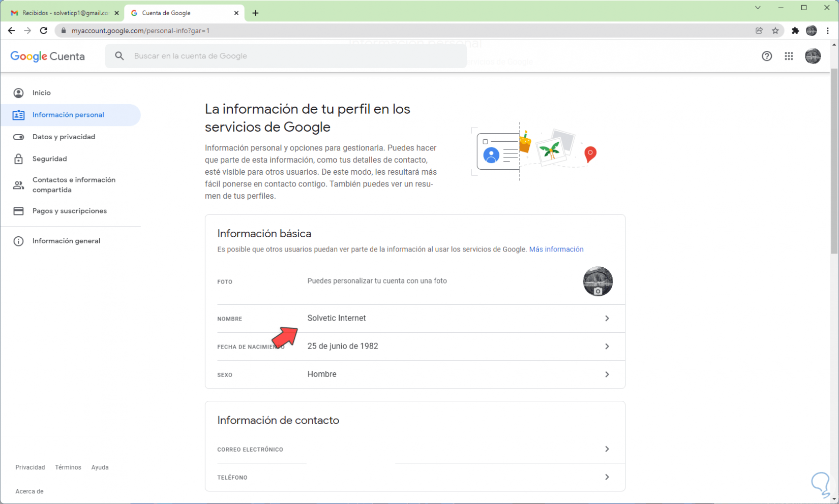
Task: Click the share page icon in address bar
Action: [759, 30]
